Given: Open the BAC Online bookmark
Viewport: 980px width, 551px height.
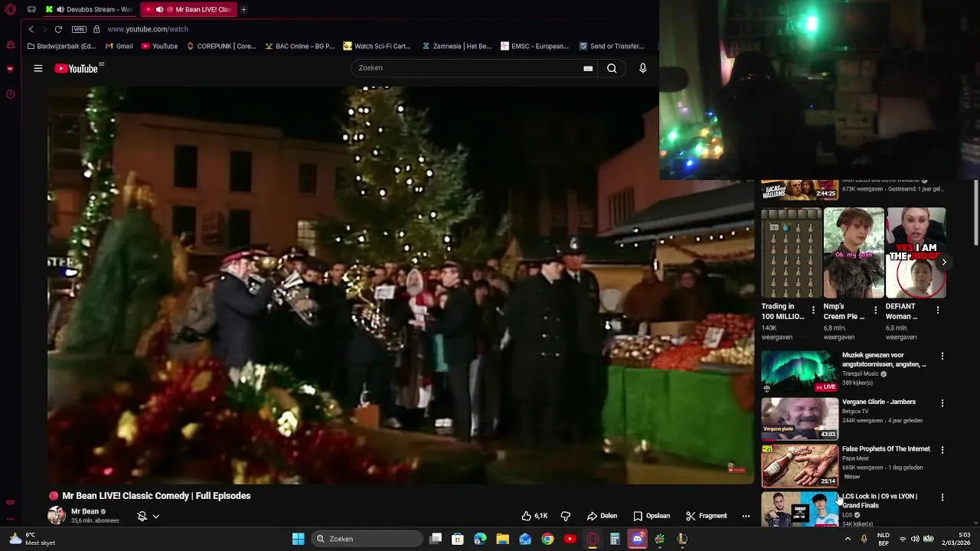Looking at the screenshot, I should [x=299, y=46].
